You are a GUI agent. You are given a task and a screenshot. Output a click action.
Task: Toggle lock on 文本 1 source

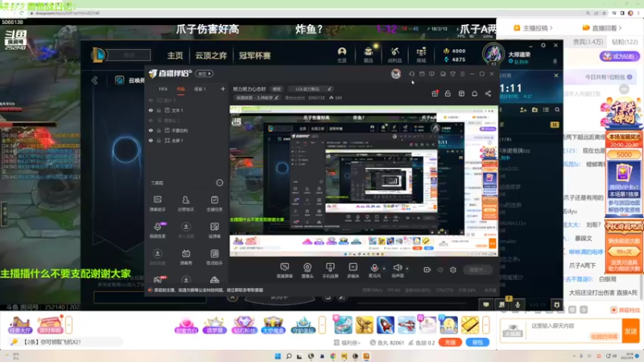[159, 110]
